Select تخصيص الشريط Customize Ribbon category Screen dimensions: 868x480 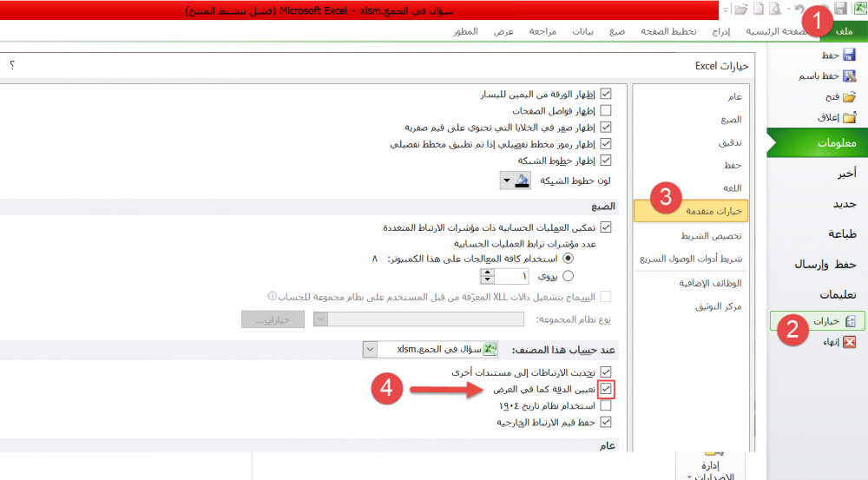click(x=691, y=236)
